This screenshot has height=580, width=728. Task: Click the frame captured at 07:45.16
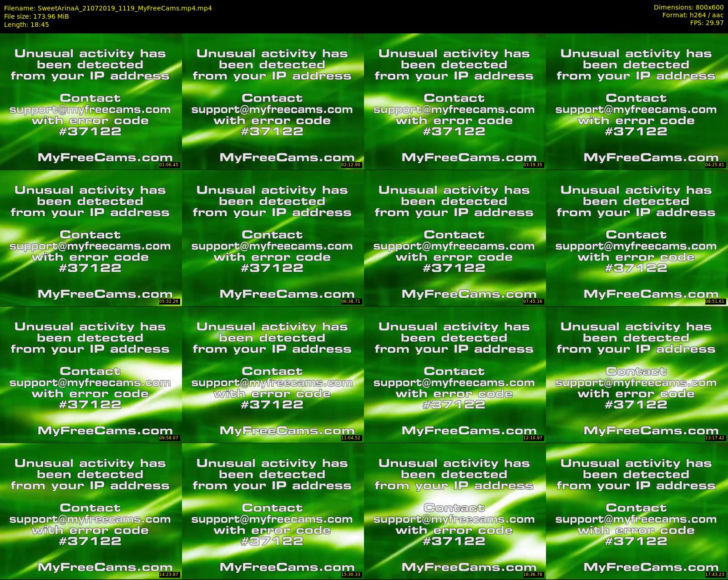point(455,238)
